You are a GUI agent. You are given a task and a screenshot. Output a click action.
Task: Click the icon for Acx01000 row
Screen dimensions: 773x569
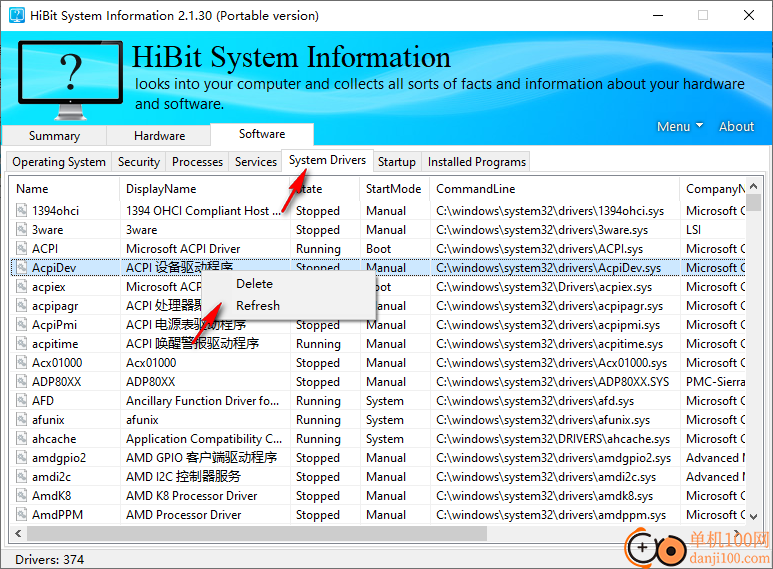point(21,362)
